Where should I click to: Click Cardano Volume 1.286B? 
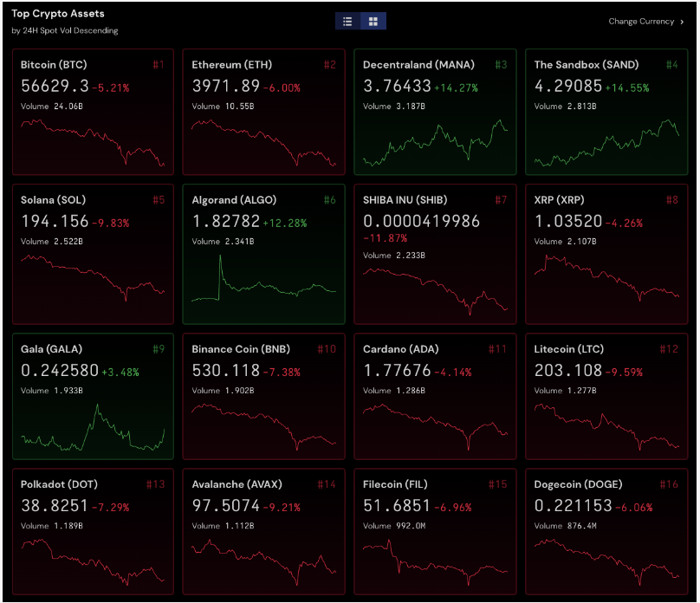(x=394, y=391)
